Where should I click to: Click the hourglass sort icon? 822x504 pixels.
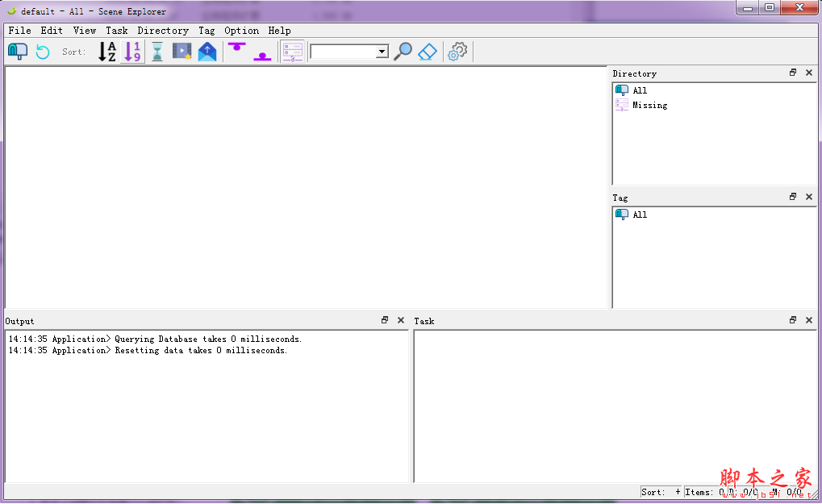(x=157, y=52)
